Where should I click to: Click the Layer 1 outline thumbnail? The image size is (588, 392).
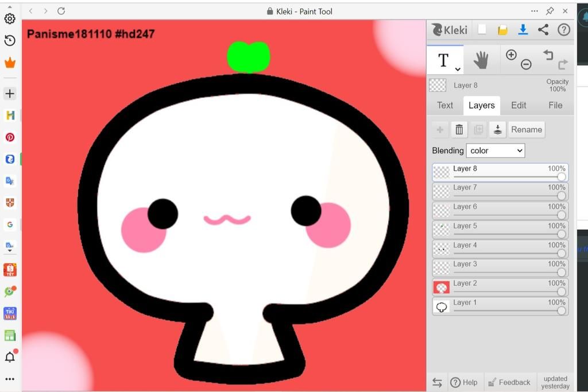tap(442, 306)
